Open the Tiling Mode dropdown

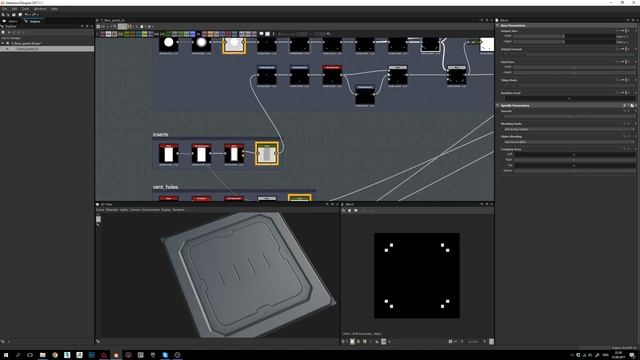568,85
